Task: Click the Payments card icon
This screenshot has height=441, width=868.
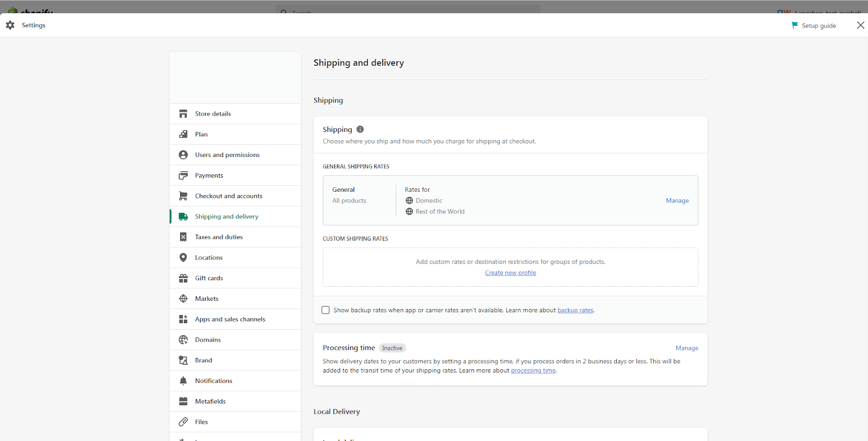Action: pyautogui.click(x=183, y=175)
